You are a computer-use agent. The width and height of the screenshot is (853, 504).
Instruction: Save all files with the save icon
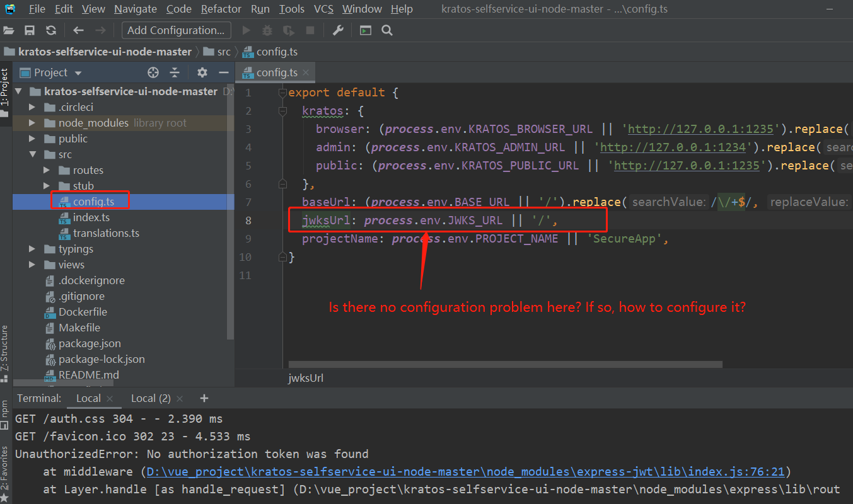click(x=30, y=30)
